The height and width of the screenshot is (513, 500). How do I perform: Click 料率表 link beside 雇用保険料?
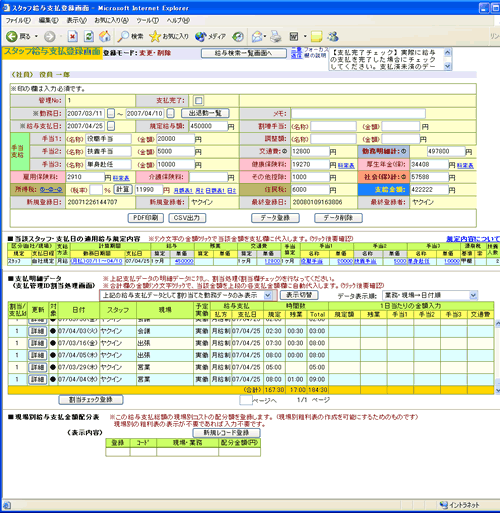121,178
